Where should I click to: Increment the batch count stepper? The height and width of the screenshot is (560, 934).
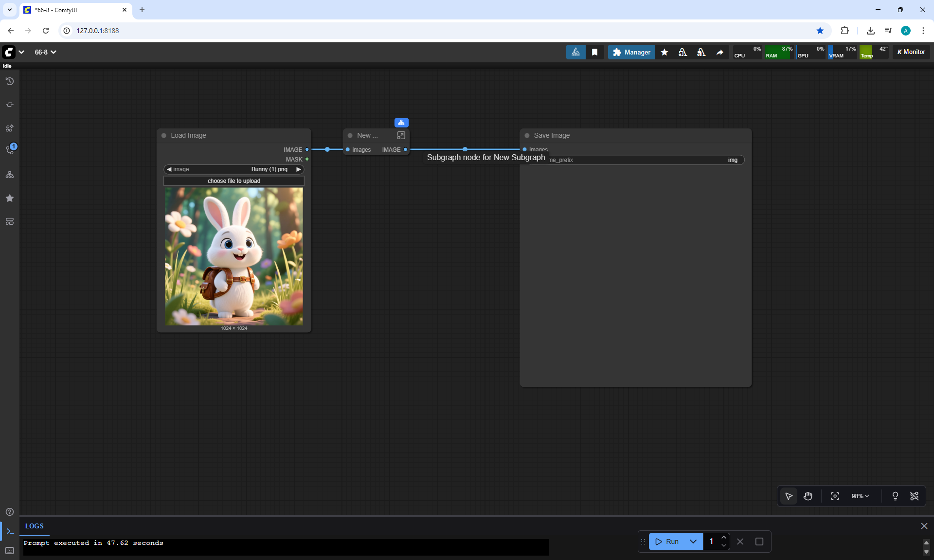click(724, 537)
